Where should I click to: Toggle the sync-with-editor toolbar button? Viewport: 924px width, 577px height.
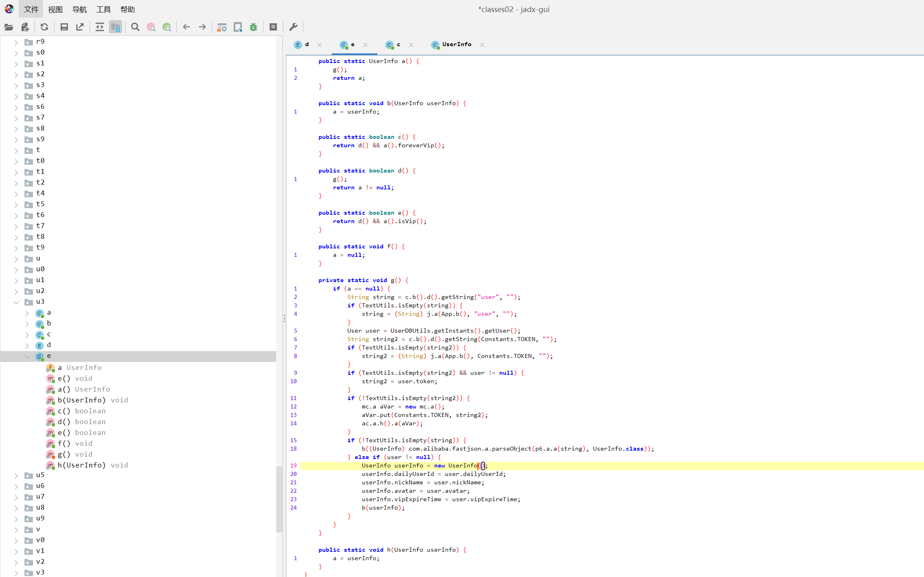[x=99, y=27]
